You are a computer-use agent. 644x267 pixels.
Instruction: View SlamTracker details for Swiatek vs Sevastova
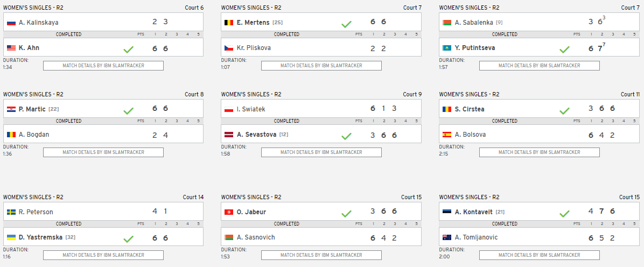coord(321,152)
